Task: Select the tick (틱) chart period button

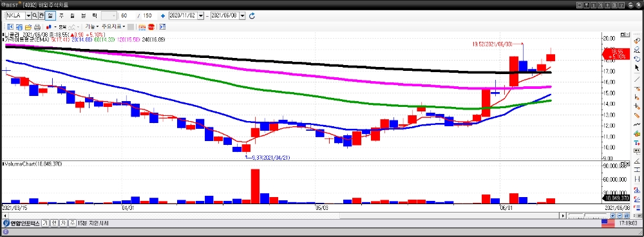Action: [95, 15]
